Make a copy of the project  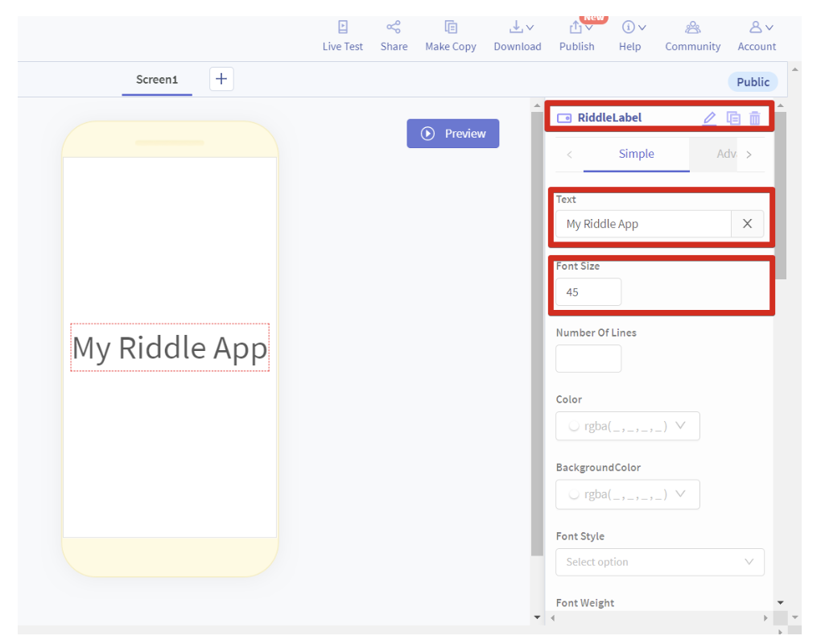coord(450,35)
